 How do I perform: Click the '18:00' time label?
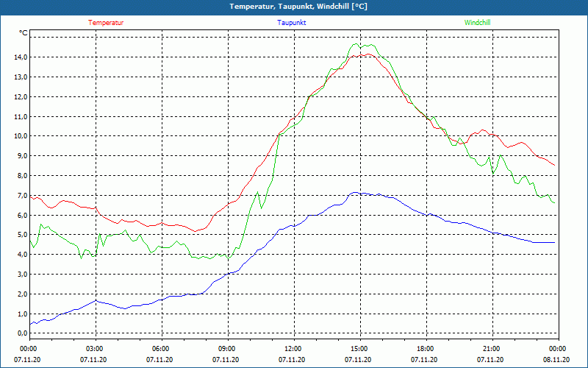(425, 348)
